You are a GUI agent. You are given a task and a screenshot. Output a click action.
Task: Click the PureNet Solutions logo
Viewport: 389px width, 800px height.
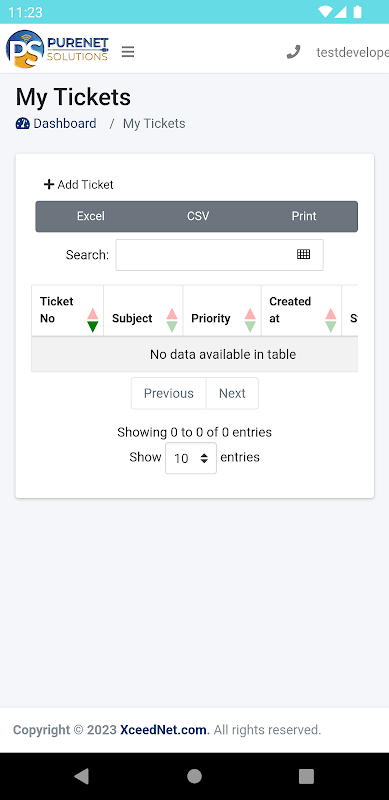[57, 49]
